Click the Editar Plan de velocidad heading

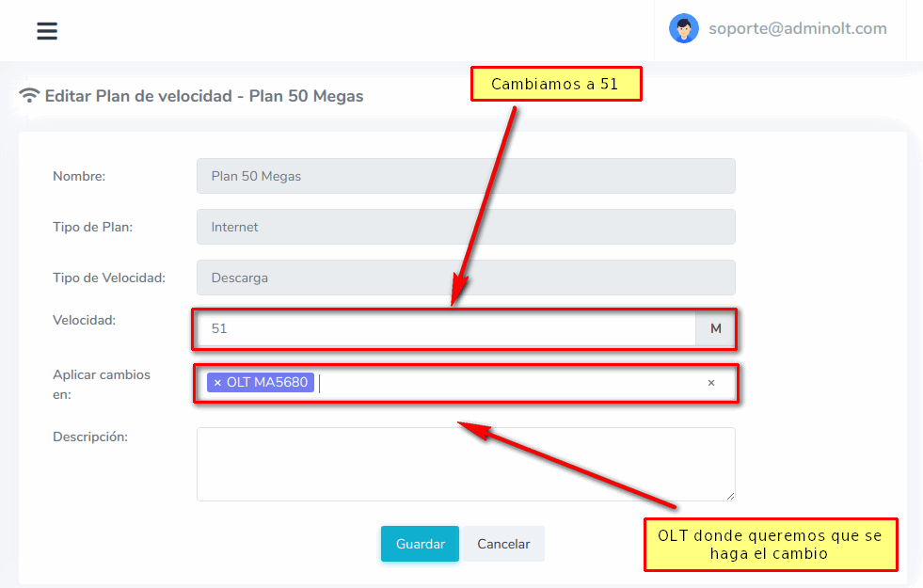(x=203, y=96)
